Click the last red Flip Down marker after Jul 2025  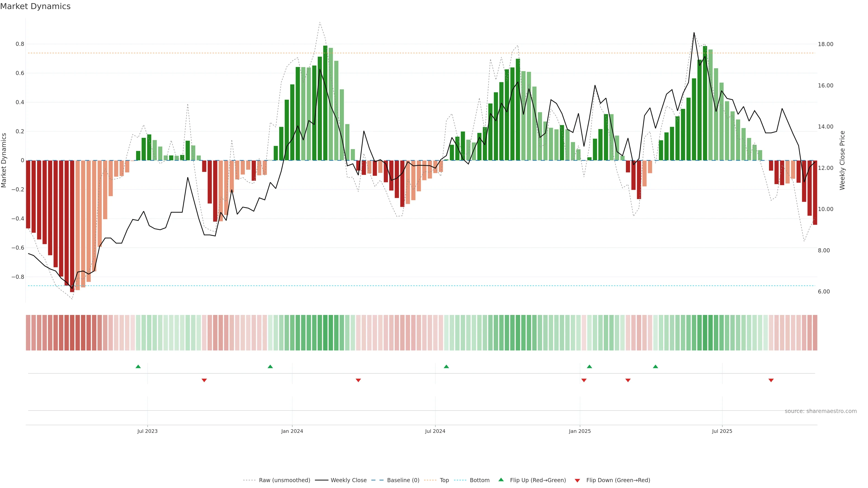pos(771,380)
